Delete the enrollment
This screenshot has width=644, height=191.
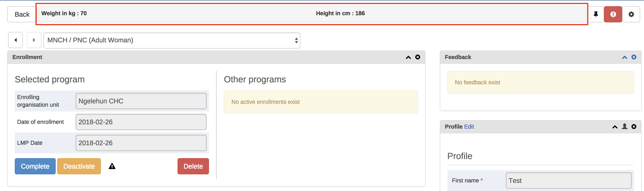(x=193, y=166)
